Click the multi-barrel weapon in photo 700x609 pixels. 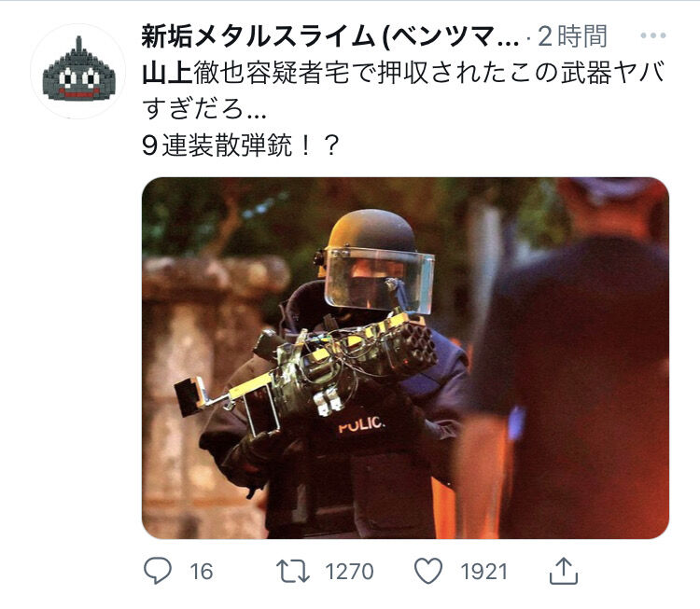[x=307, y=368]
